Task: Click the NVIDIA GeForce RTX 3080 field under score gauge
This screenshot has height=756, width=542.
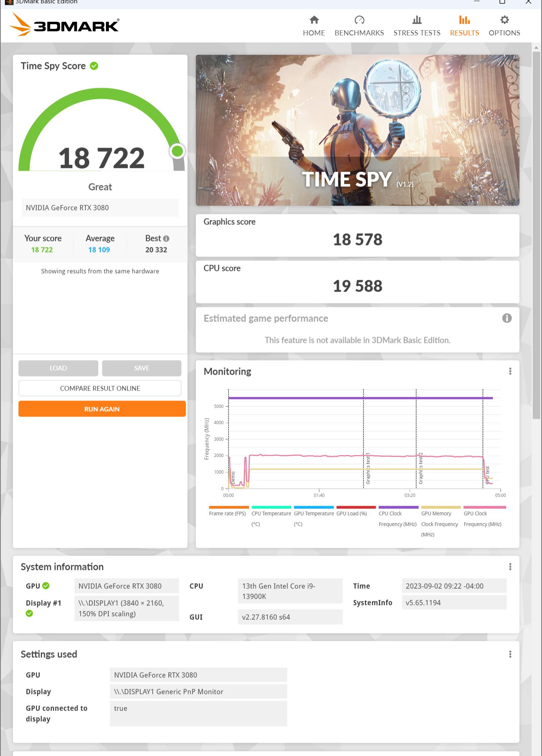Action: 100,208
